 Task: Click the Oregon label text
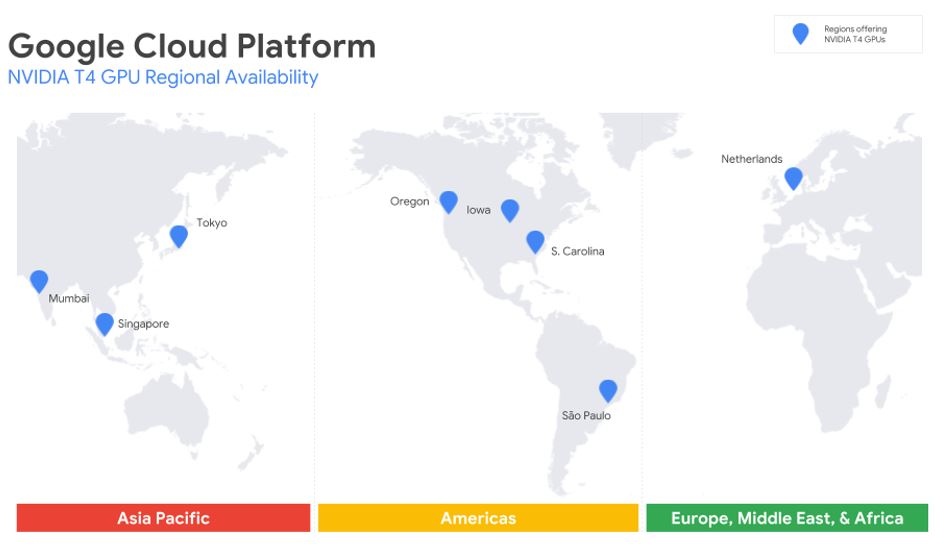[x=410, y=202]
